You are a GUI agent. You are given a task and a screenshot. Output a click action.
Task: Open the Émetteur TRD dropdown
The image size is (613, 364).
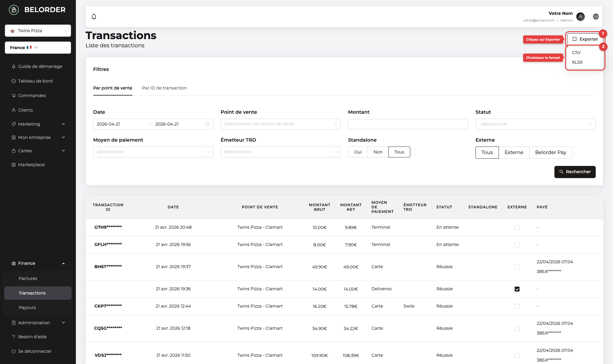281,152
